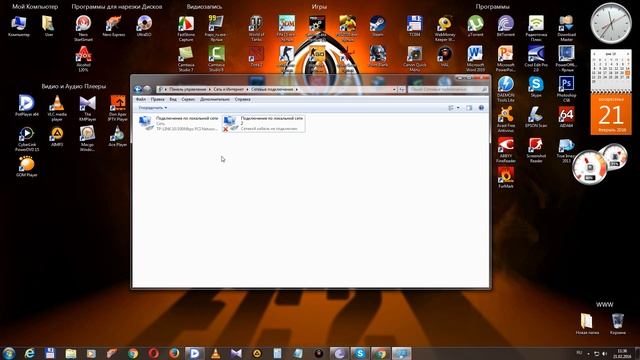Open Internet Explorer from the taskbar
This screenshot has width=640, height=360.
(x=29, y=353)
